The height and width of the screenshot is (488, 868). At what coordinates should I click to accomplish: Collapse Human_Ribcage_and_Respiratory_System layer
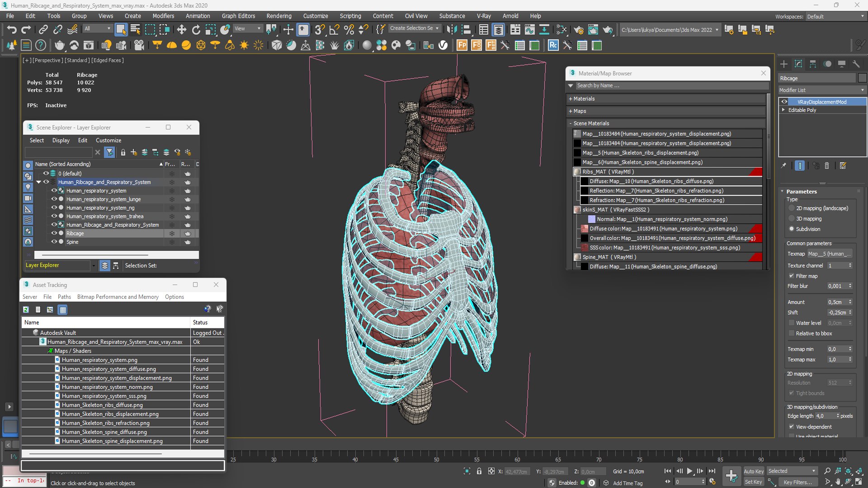tap(39, 182)
